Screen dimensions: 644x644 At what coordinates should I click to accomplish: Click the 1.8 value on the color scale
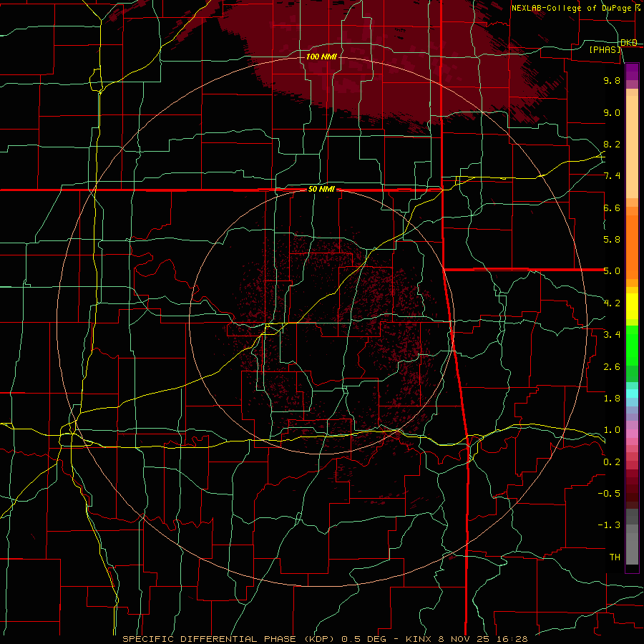[x=612, y=399]
